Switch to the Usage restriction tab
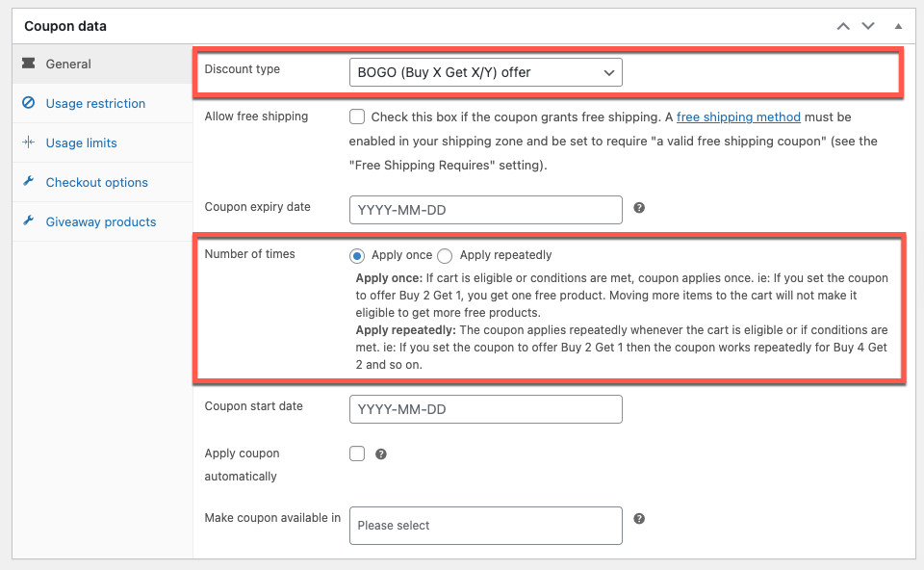 tap(103, 103)
